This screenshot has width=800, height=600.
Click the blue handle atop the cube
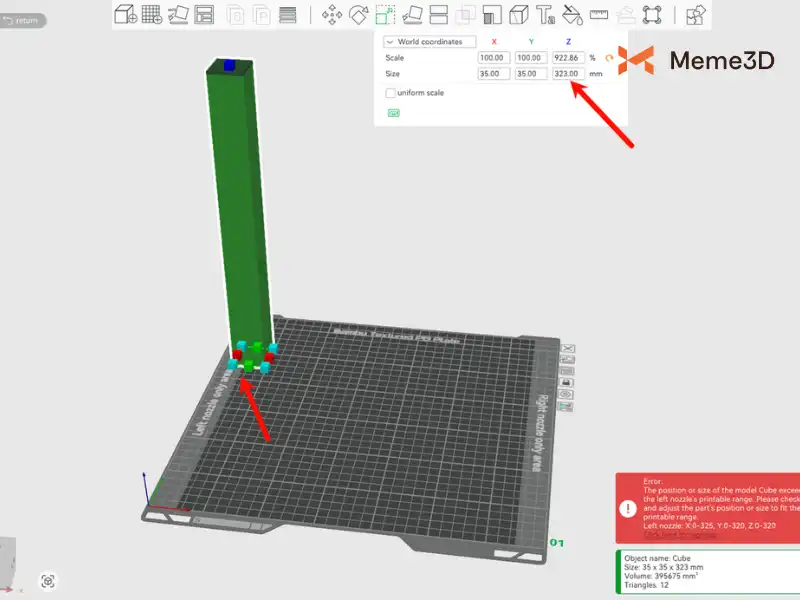coord(230,66)
